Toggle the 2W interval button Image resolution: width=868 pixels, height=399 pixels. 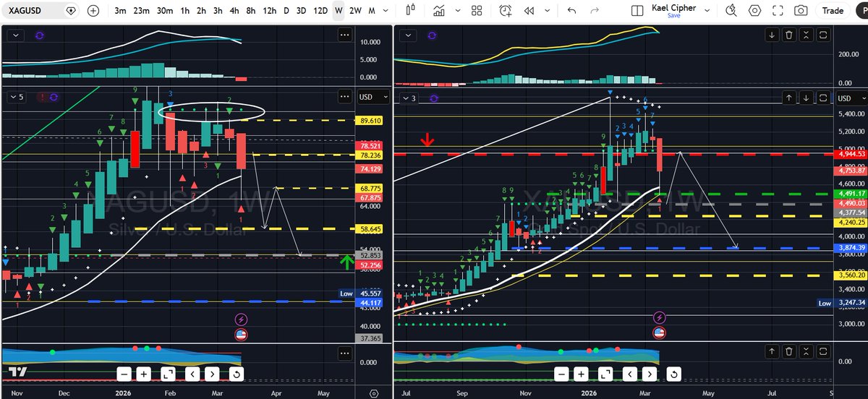(x=355, y=11)
